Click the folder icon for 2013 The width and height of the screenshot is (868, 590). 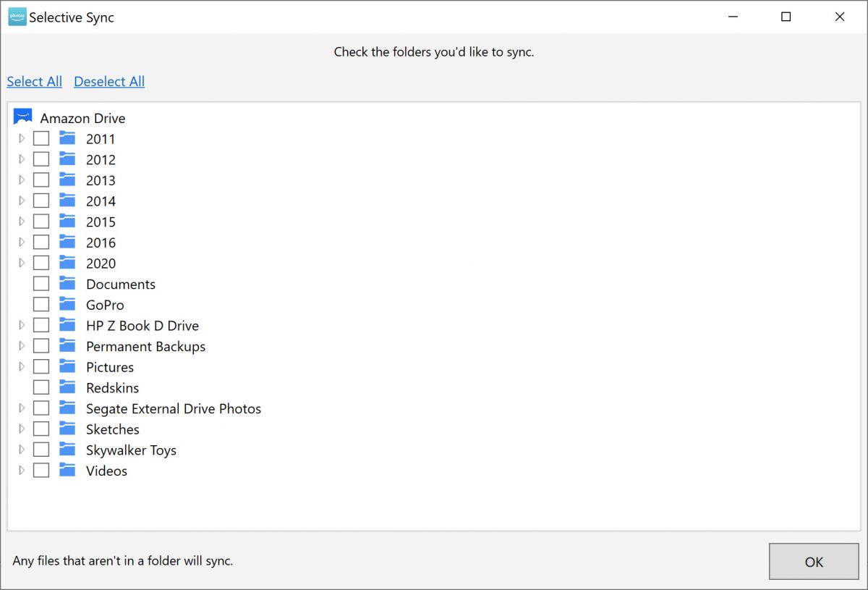(x=67, y=180)
